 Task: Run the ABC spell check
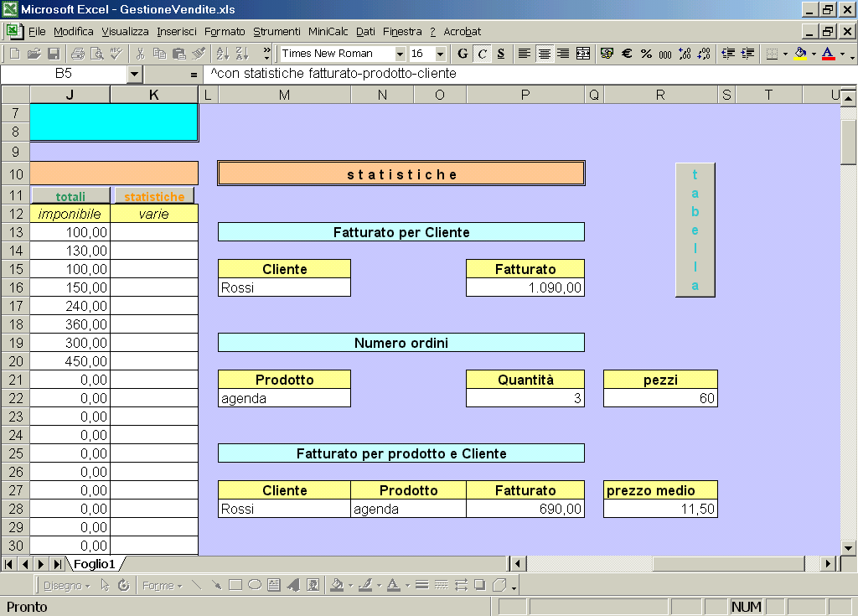click(116, 53)
